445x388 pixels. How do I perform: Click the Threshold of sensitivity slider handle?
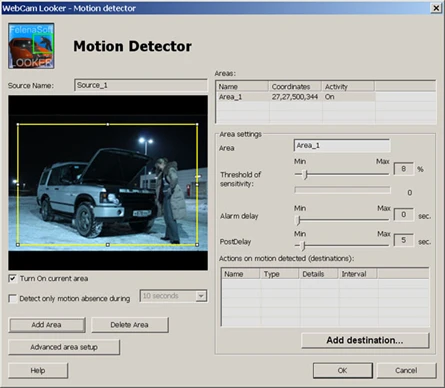pyautogui.click(x=305, y=174)
